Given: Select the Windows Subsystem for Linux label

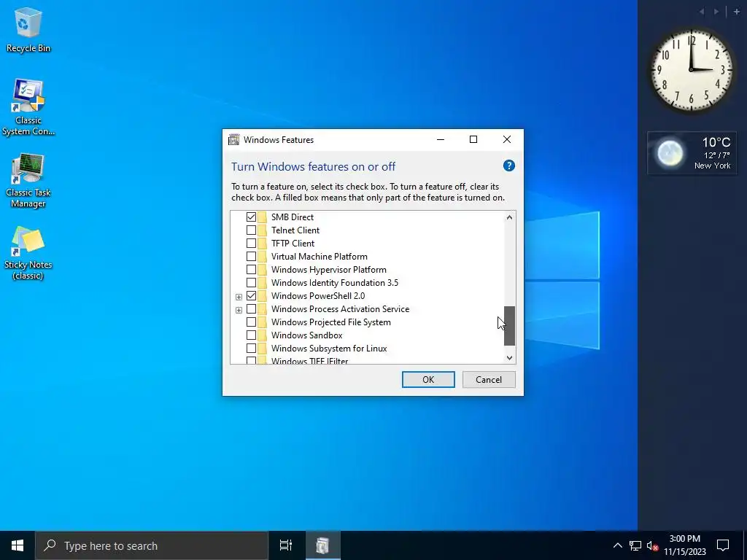Looking at the screenshot, I should point(329,349).
